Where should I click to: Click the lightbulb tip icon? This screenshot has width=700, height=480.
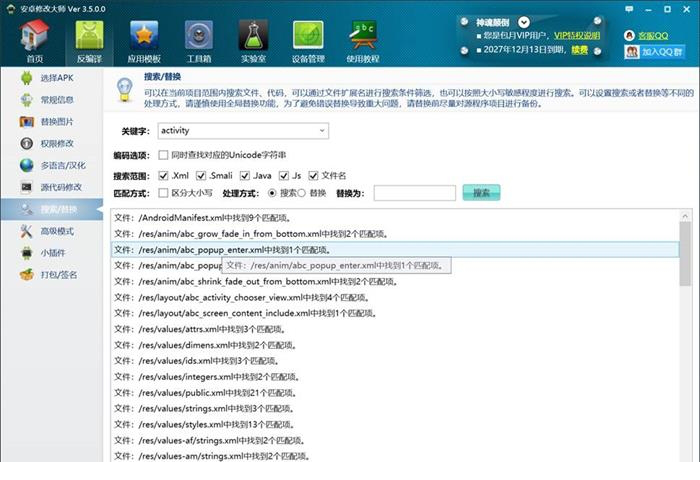[x=125, y=89]
